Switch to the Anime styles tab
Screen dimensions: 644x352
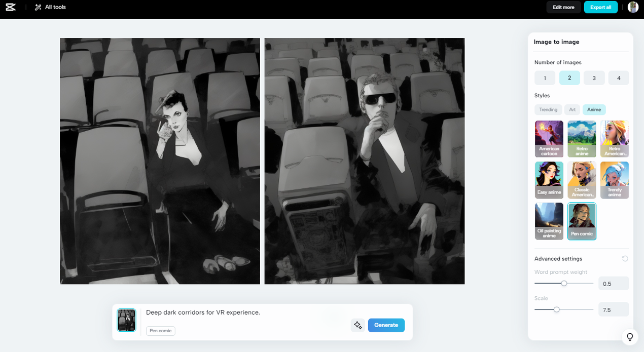[594, 109]
